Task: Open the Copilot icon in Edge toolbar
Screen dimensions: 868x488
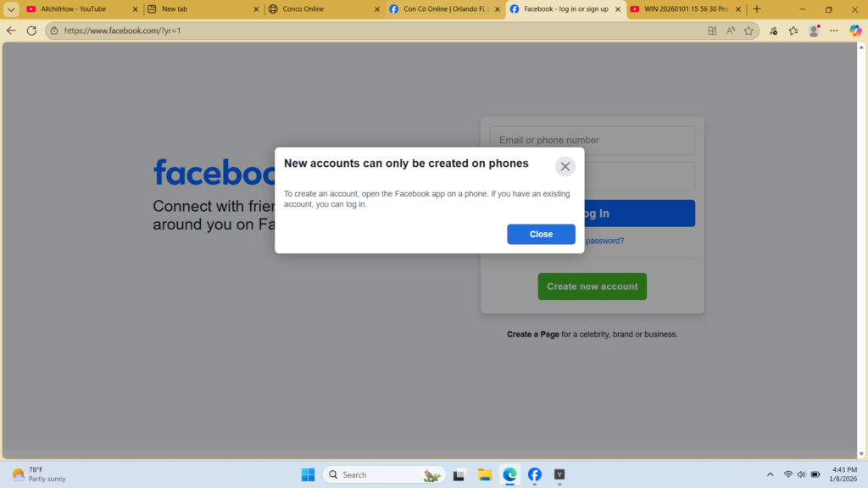Action: click(x=855, y=30)
